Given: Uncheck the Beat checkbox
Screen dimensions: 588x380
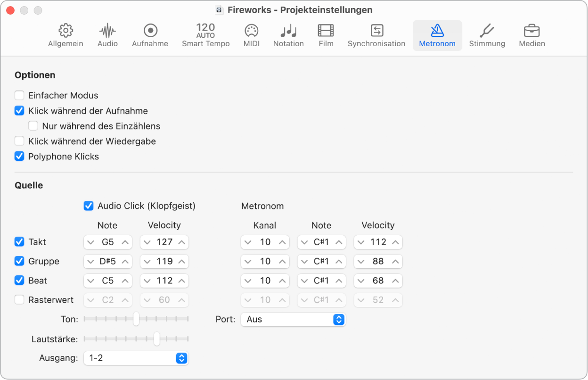Looking at the screenshot, I should (x=19, y=281).
